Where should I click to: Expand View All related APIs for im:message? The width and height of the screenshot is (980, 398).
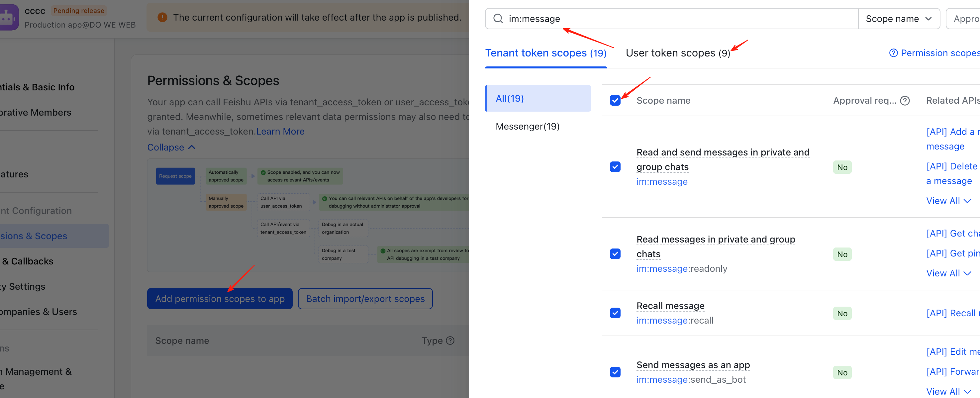tap(948, 201)
